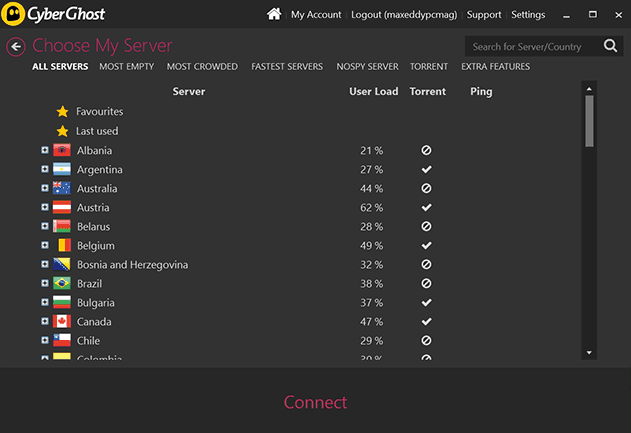Click the home icon in top bar
This screenshot has width=631, height=433.
tap(274, 14)
